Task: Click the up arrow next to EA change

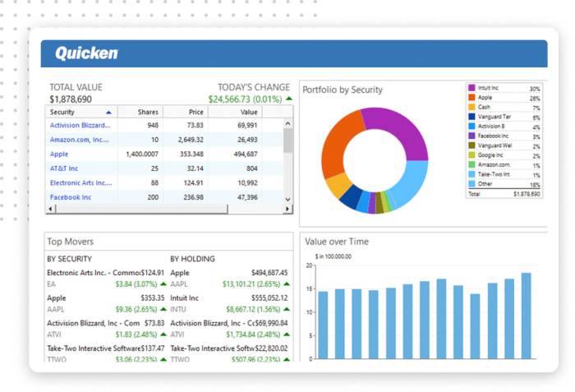Action: [163, 284]
